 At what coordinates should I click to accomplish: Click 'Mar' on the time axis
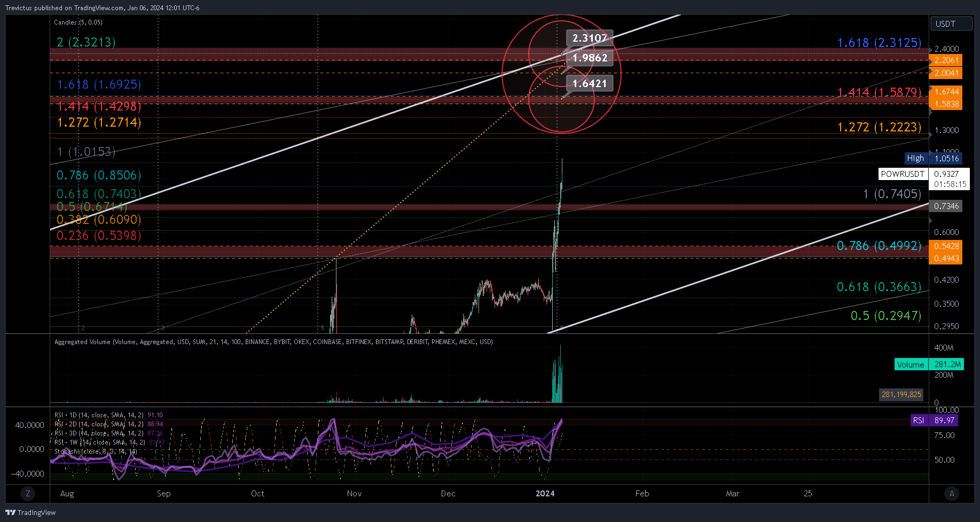[733, 494]
